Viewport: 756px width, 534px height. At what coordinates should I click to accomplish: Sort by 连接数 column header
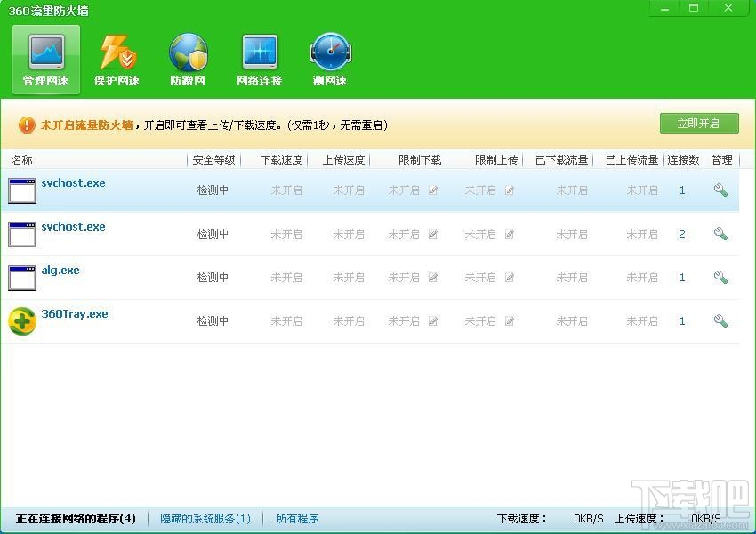point(683,159)
